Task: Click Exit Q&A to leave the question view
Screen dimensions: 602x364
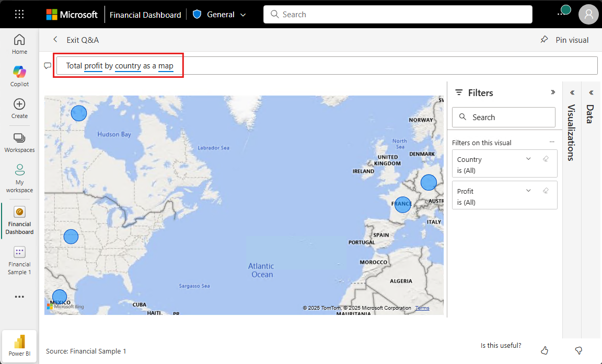Action: (x=83, y=40)
